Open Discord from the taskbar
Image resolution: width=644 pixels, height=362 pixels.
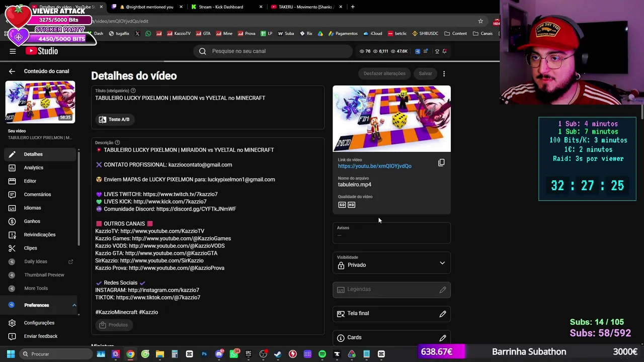coord(219,354)
